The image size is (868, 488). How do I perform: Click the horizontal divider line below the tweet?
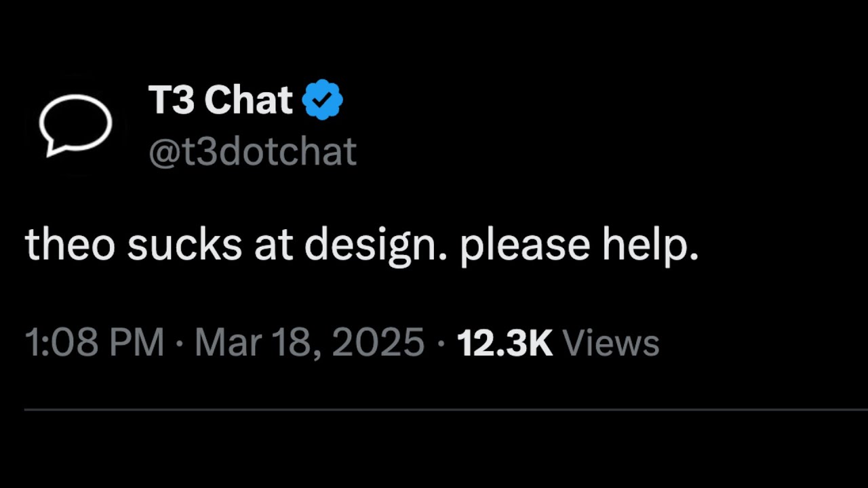coord(434,409)
